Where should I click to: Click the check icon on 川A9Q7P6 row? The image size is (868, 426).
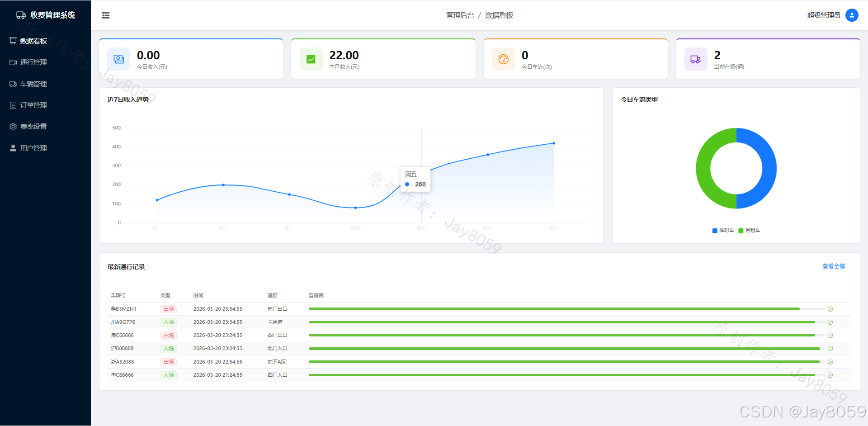[830, 322]
